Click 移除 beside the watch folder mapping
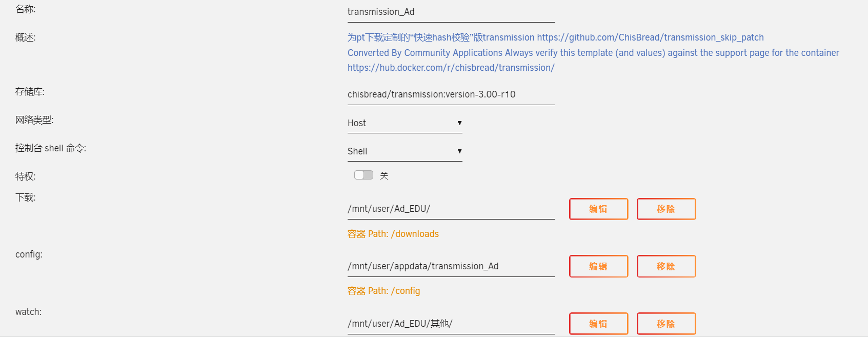 pyautogui.click(x=665, y=323)
